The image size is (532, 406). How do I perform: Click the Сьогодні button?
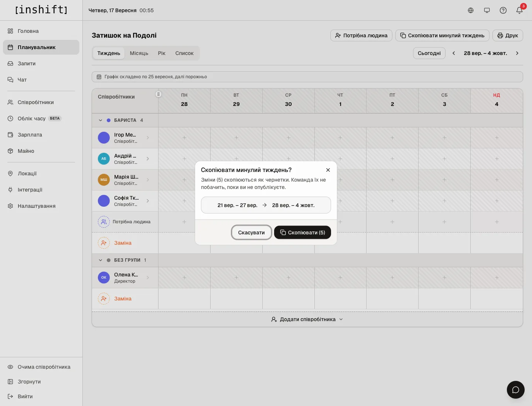[429, 53]
